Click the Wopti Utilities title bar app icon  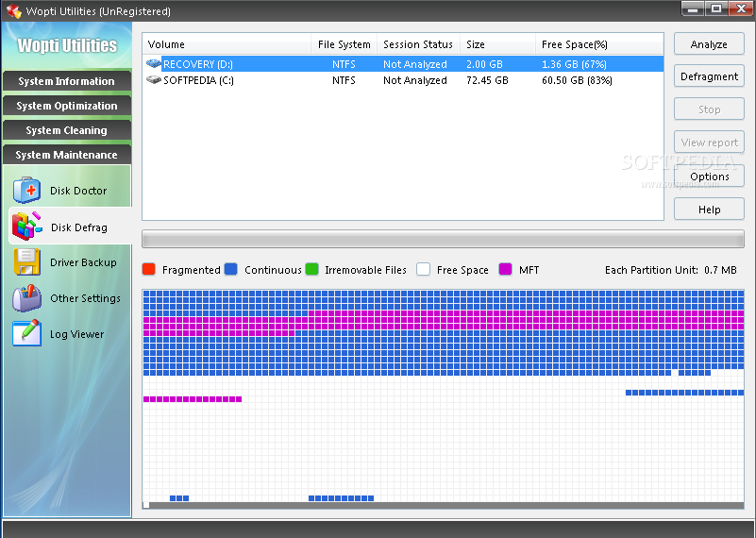click(x=13, y=10)
